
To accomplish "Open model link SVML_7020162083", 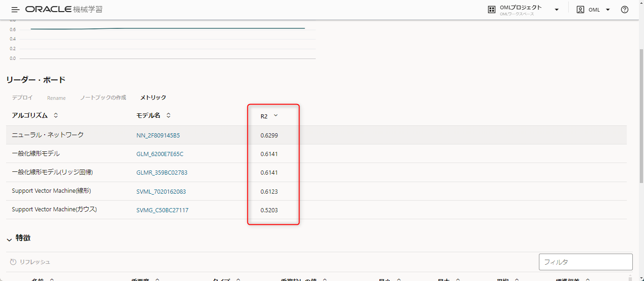I will tap(161, 191).
